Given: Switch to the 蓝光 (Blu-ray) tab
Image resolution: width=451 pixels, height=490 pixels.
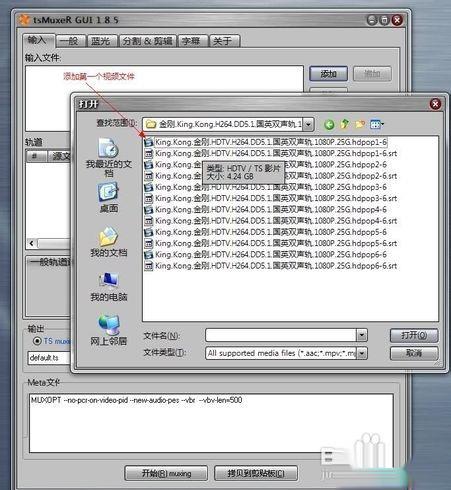Looking at the screenshot, I should [x=102, y=41].
